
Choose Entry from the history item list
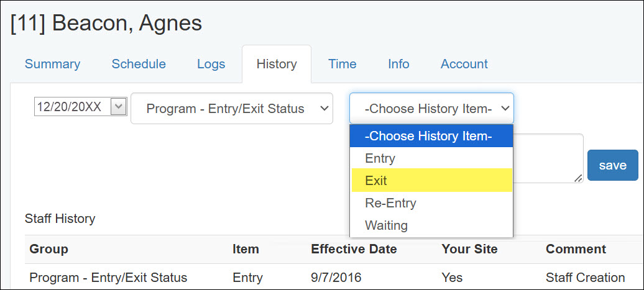tap(380, 158)
